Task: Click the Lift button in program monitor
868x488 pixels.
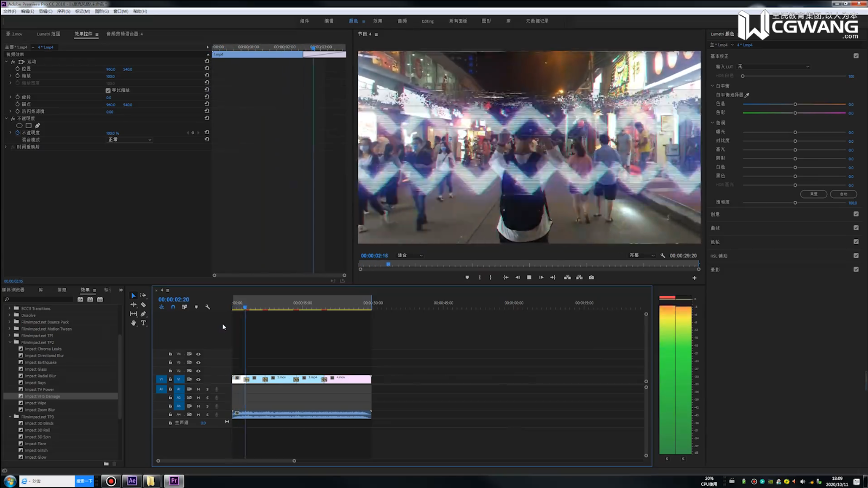Action: click(x=567, y=277)
